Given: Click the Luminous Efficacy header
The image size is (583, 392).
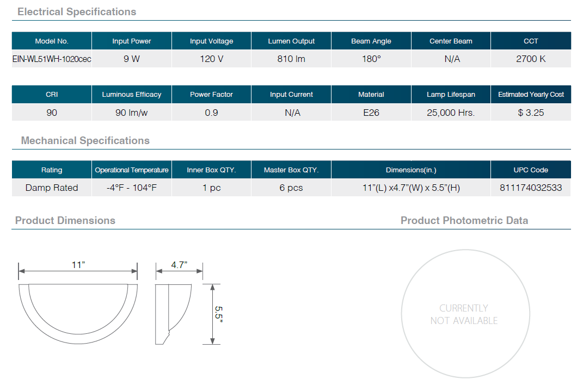Looking at the screenshot, I should (132, 94).
